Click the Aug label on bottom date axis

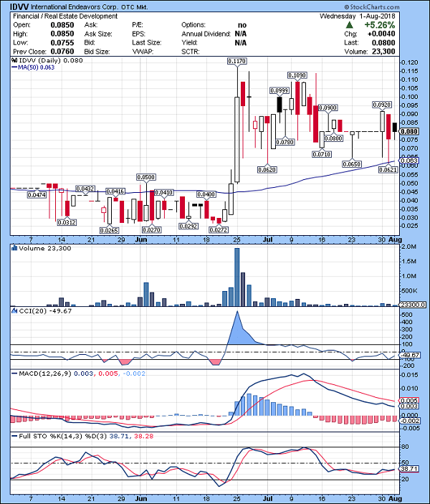coord(395,499)
